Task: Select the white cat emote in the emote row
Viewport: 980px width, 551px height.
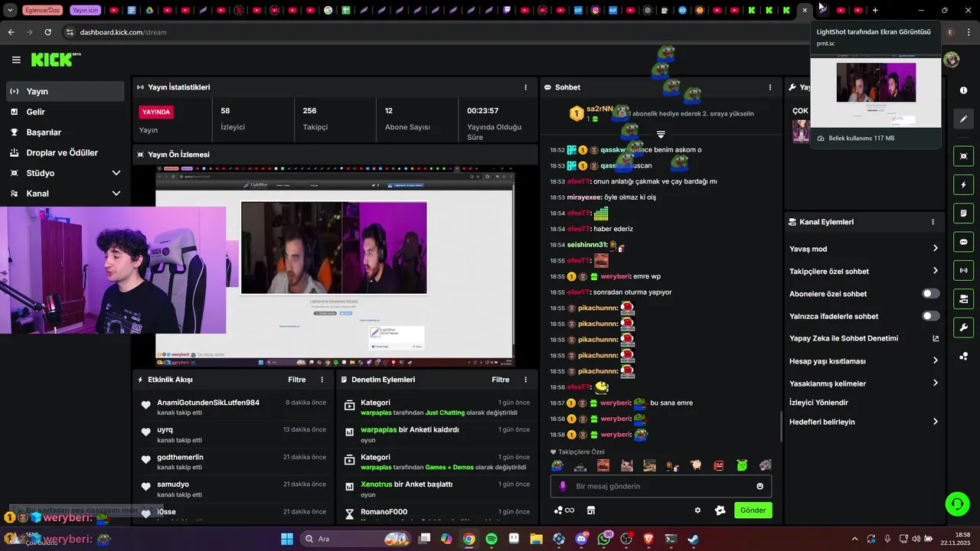Action: 626,465
